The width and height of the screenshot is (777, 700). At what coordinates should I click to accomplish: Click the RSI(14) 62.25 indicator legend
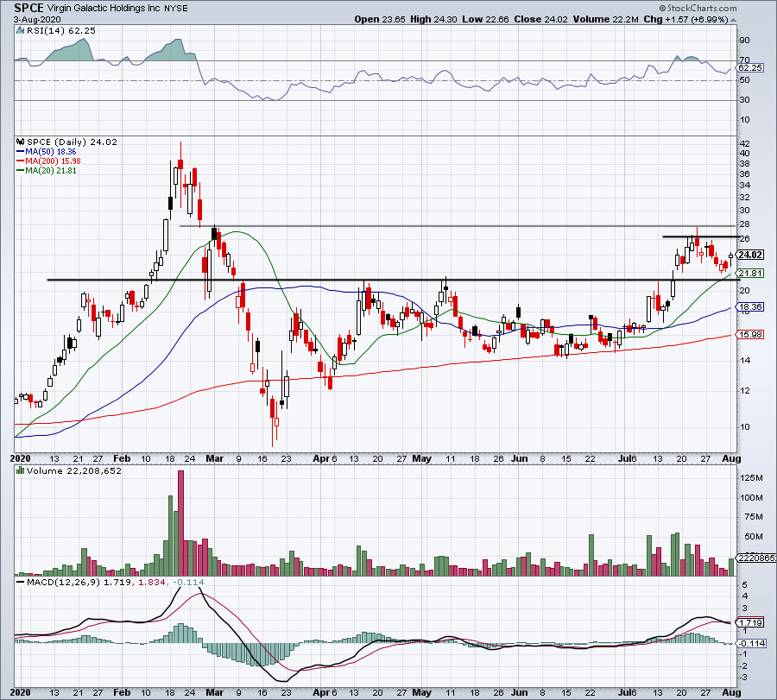point(61,31)
